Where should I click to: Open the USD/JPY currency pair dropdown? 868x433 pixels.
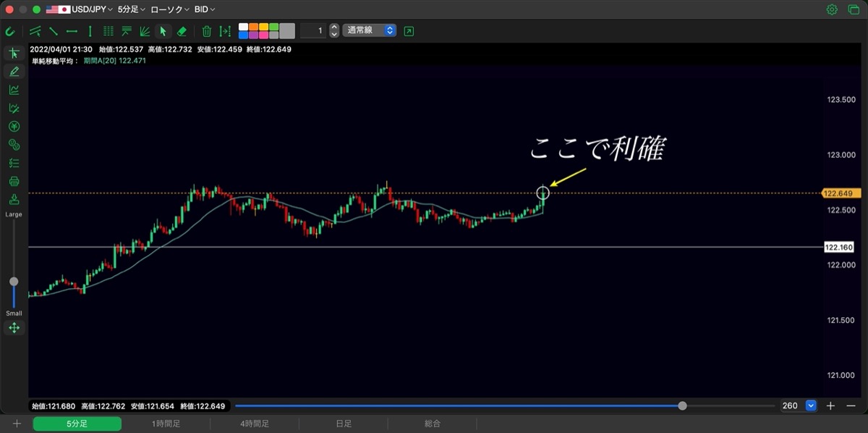coord(80,9)
